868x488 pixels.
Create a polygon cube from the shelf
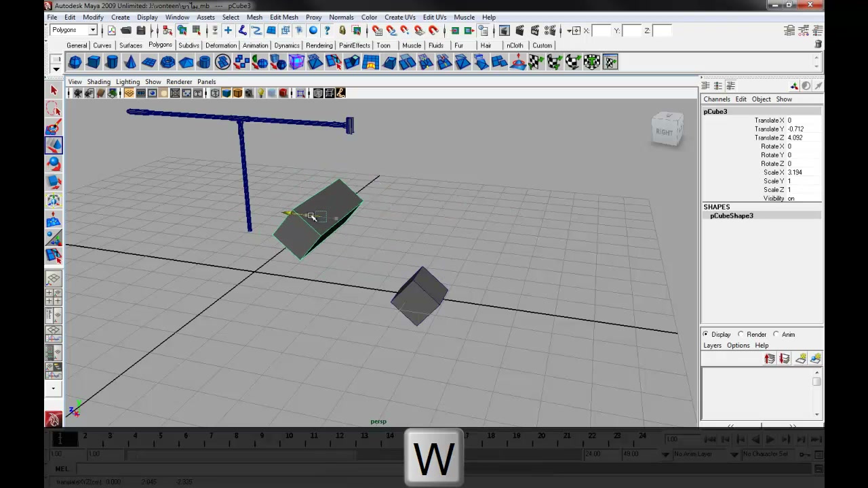(x=94, y=62)
